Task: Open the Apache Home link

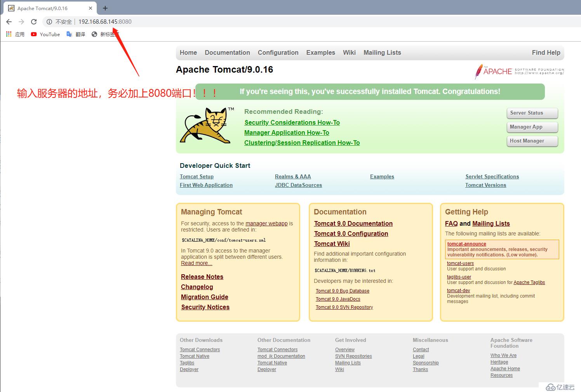Action: click(x=505, y=369)
